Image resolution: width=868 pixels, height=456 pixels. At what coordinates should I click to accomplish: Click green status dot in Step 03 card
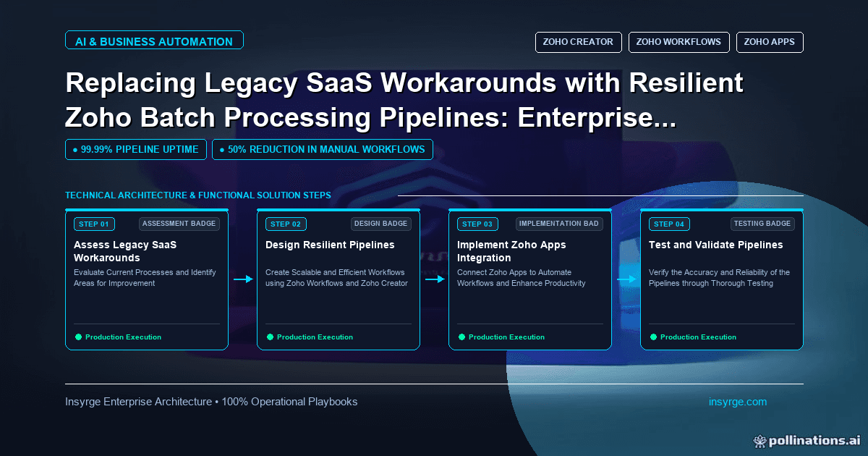461,337
